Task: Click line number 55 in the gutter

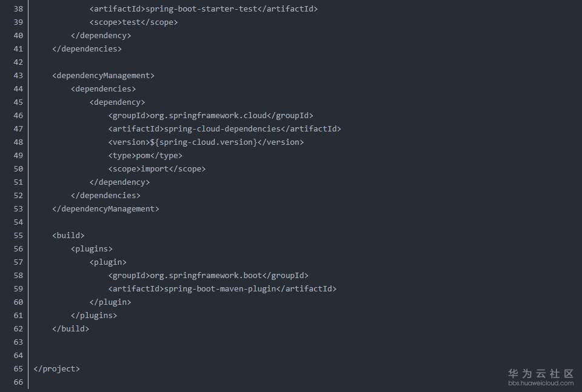Action: [18, 236]
